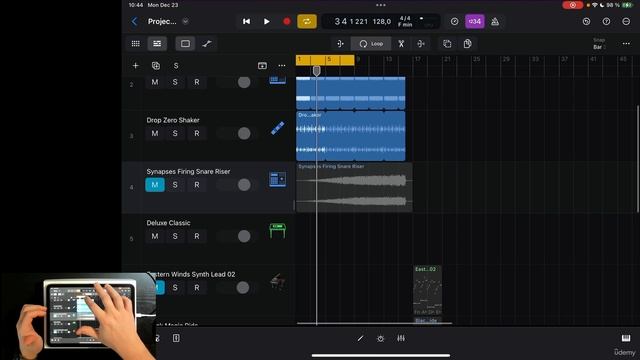Tap the playhead handle in the ruler
The image size is (640, 360).
(x=316, y=71)
